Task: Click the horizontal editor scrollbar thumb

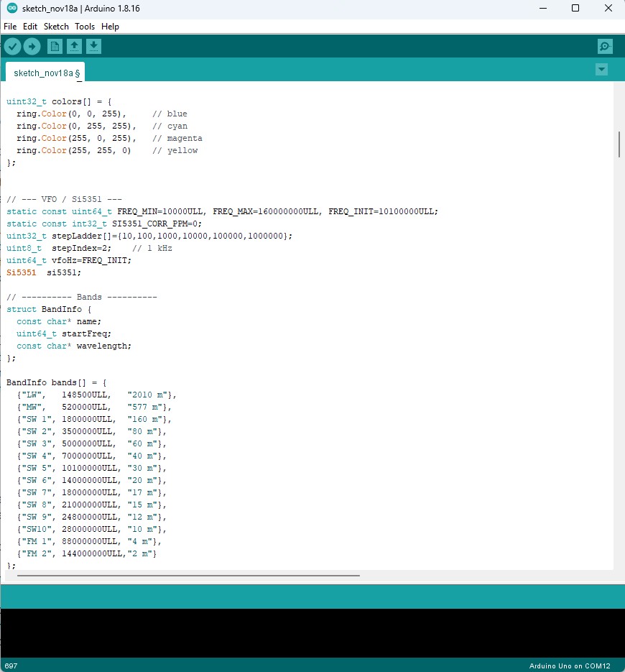Action: pos(188,575)
